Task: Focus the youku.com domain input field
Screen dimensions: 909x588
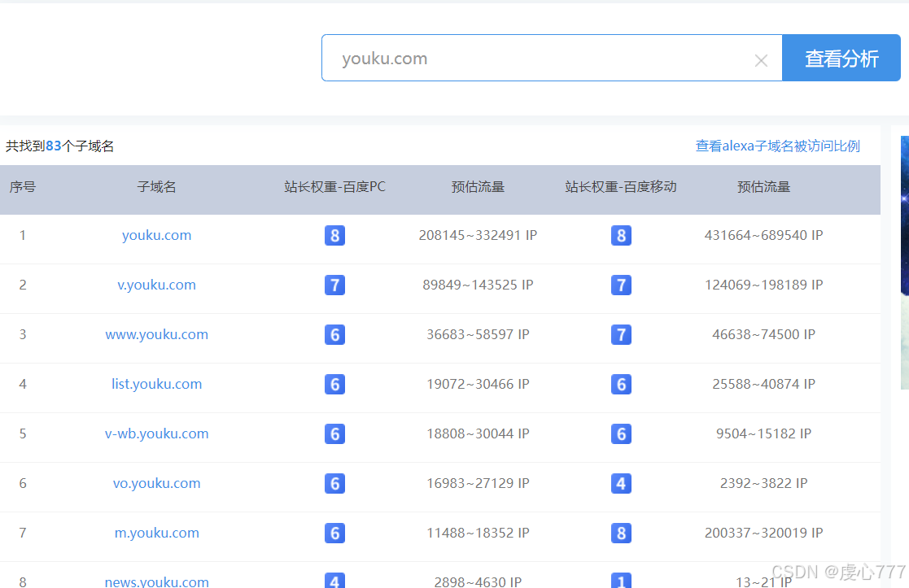Action: click(552, 58)
